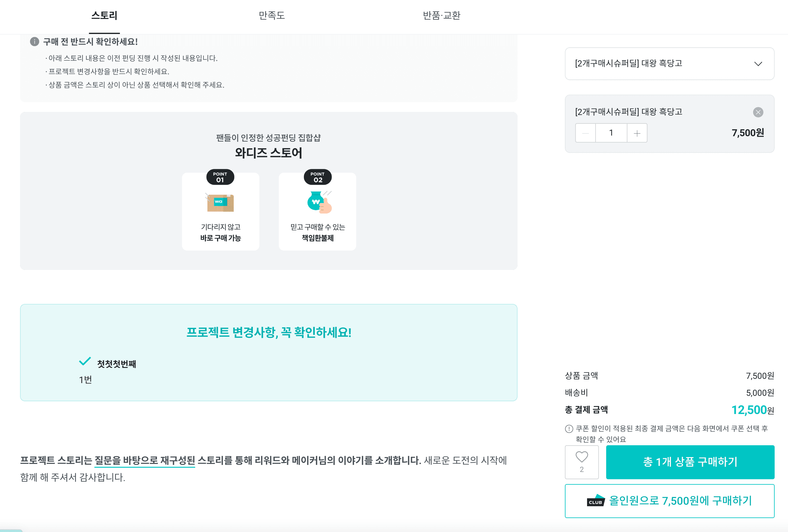
Task: Click the quantity input field showing 1
Action: [611, 133]
